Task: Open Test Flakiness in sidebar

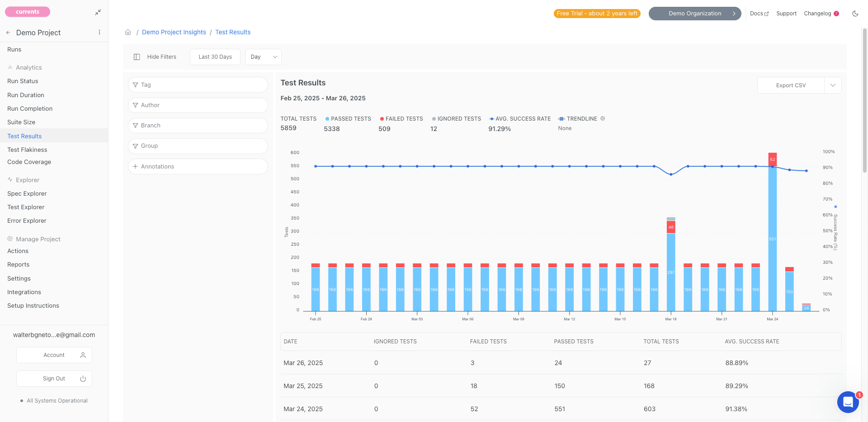Action: 27,150
